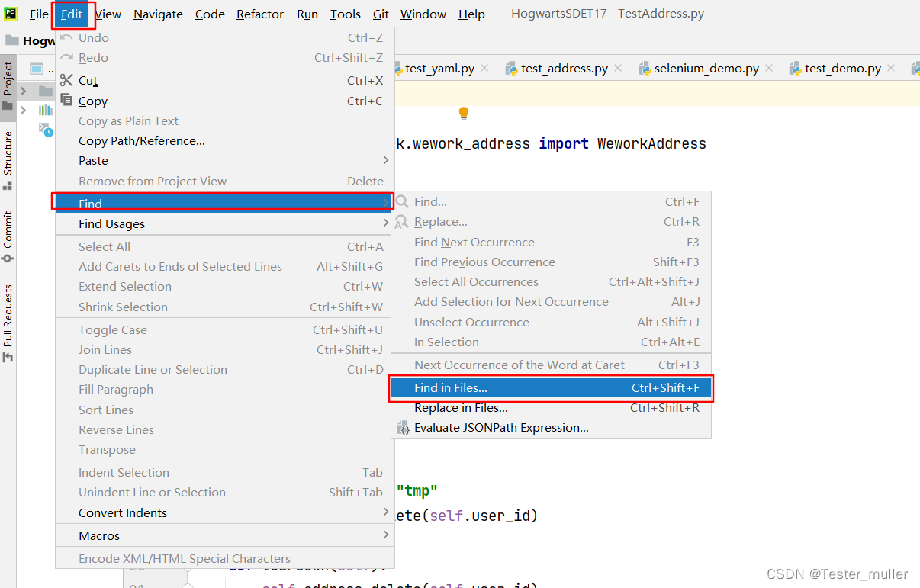Switch to the test_yaml.py tab
920x588 pixels.
[x=439, y=69]
